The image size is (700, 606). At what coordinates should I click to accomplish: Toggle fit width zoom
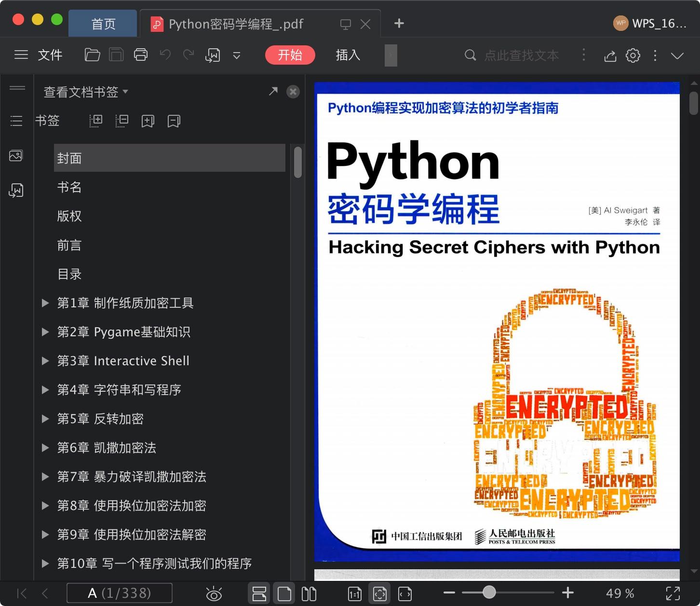click(x=405, y=593)
